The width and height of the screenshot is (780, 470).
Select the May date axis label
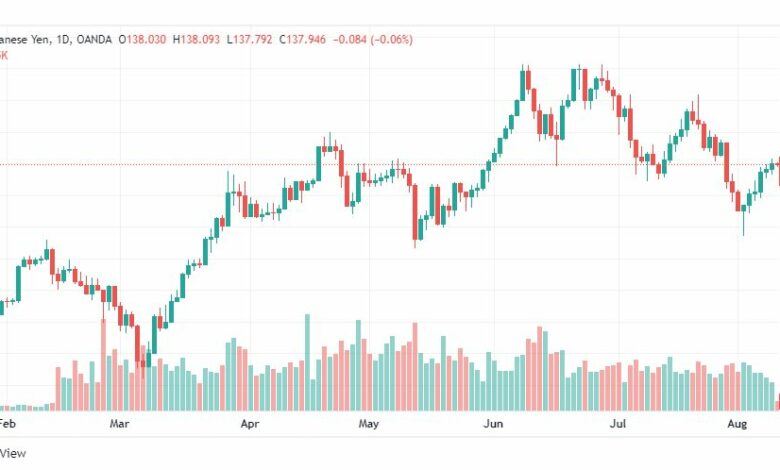(369, 424)
